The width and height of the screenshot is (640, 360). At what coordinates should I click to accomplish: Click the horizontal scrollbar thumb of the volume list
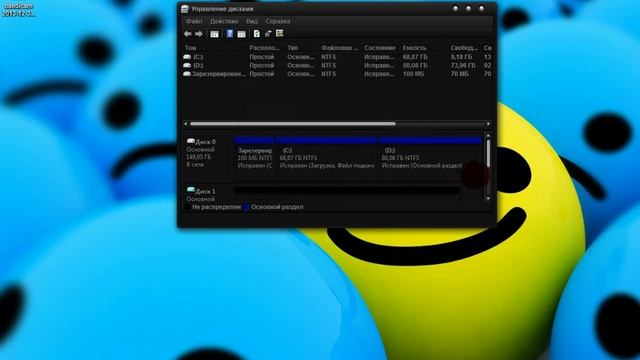[293, 124]
